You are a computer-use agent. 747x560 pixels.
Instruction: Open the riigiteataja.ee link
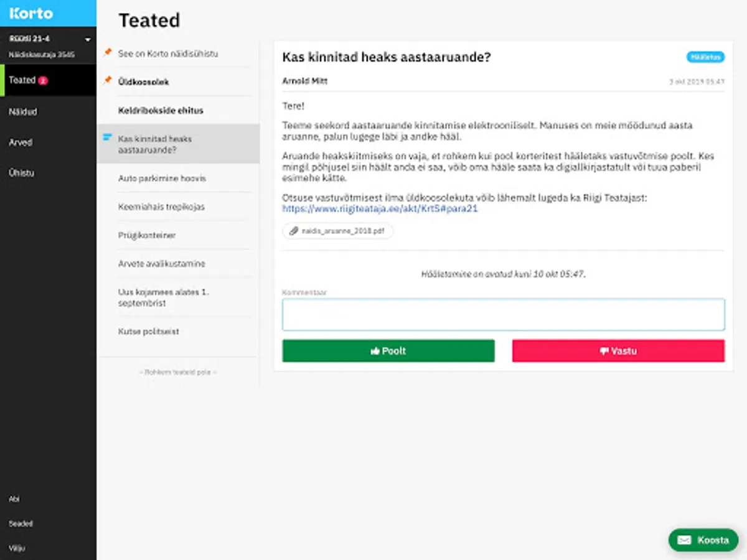point(380,209)
